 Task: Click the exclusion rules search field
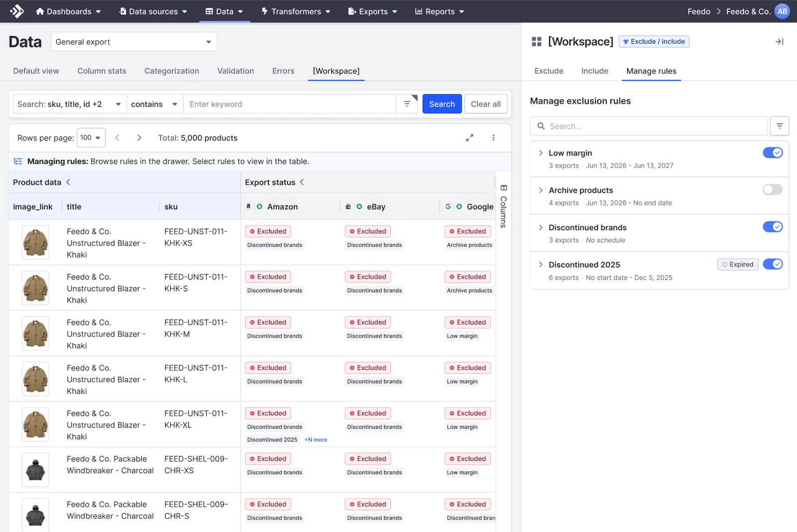click(649, 126)
